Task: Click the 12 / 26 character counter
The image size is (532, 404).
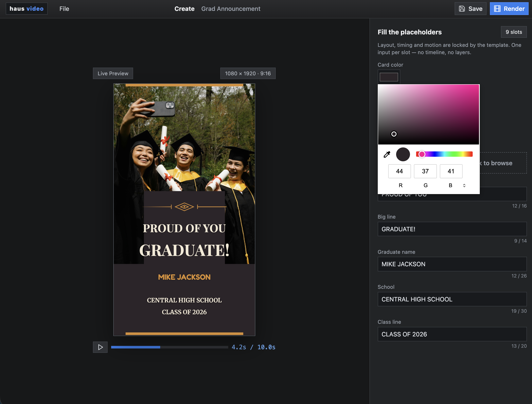Action: [x=519, y=276]
